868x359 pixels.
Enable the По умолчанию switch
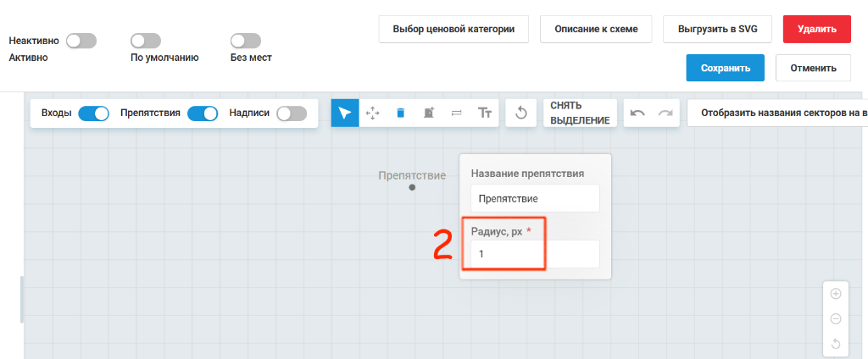tap(146, 41)
